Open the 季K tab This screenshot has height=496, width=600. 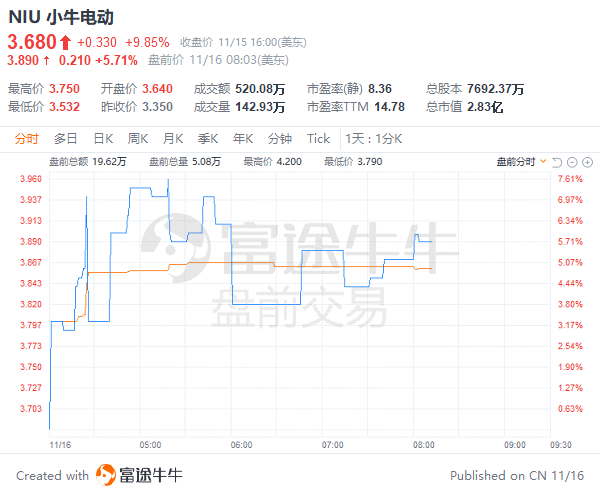coord(208,139)
